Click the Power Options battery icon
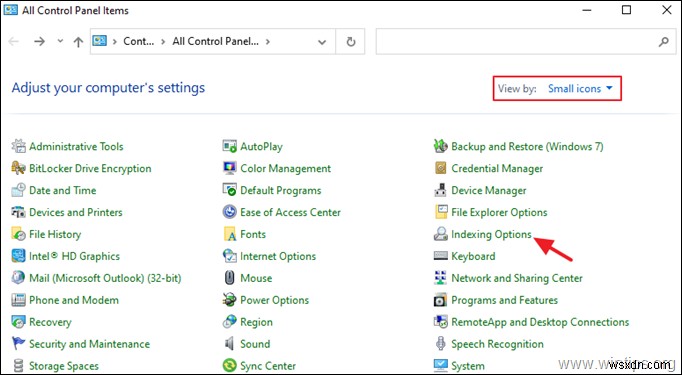The width and height of the screenshot is (682, 375). 229,300
